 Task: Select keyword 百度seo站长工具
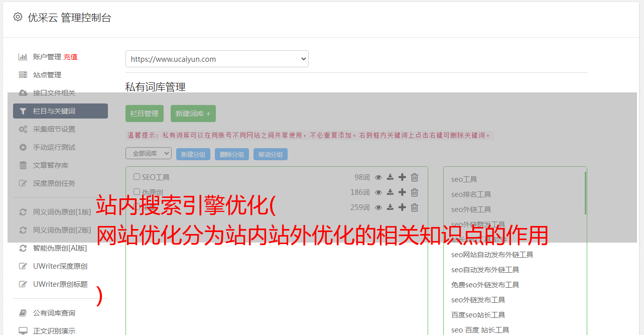click(x=478, y=315)
